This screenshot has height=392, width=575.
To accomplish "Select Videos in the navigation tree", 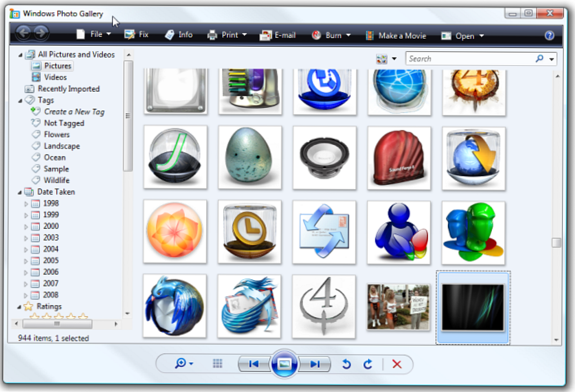I will pos(49,77).
